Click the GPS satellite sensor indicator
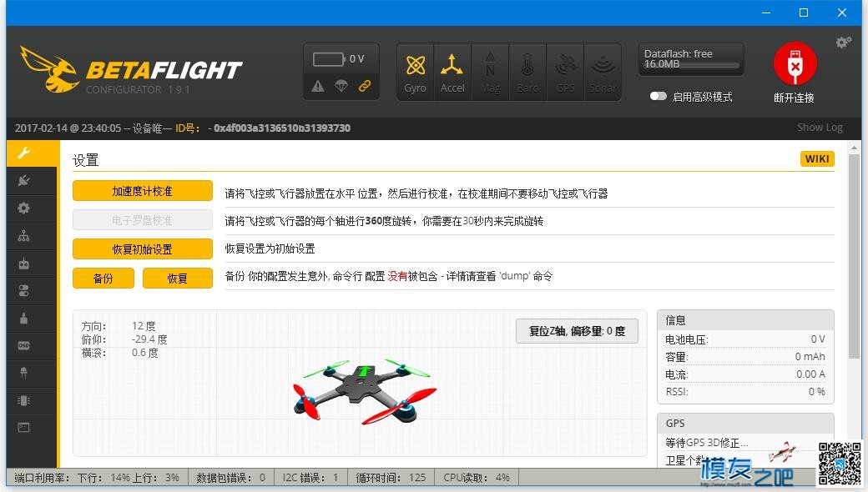 [565, 73]
